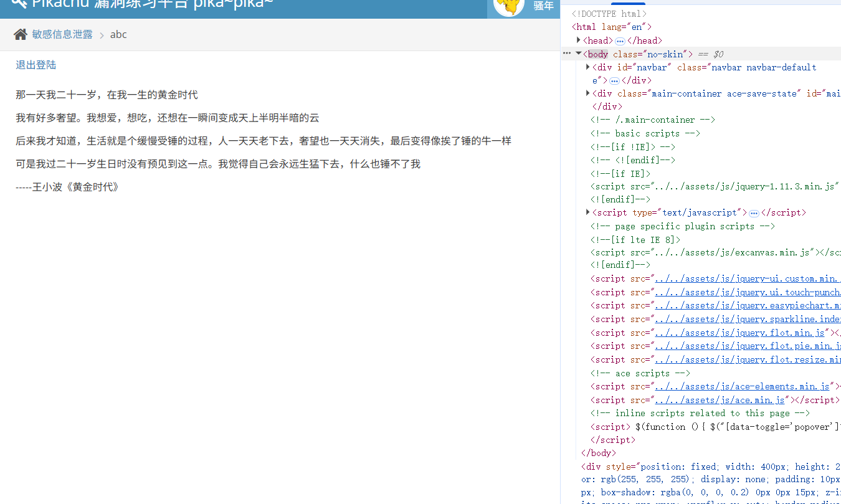The height and width of the screenshot is (504, 841).
Task: Select the closing </body> tag line
Action: pyautogui.click(x=599, y=453)
